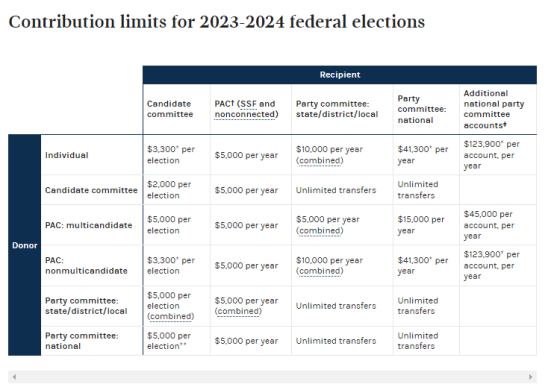This screenshot has width=554, height=385.
Task: Click '(combined)' in party state/district/local PAC cell
Action: (238, 311)
